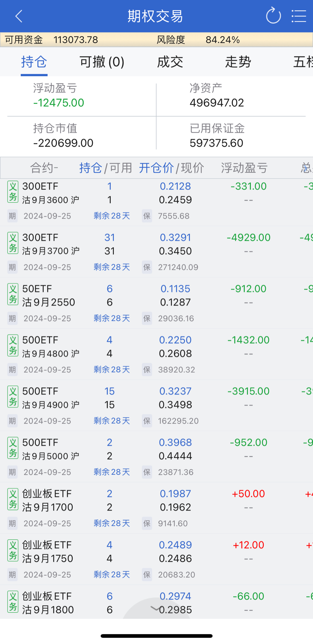
Task: Toggle 开仓价 column header
Action: pos(156,168)
